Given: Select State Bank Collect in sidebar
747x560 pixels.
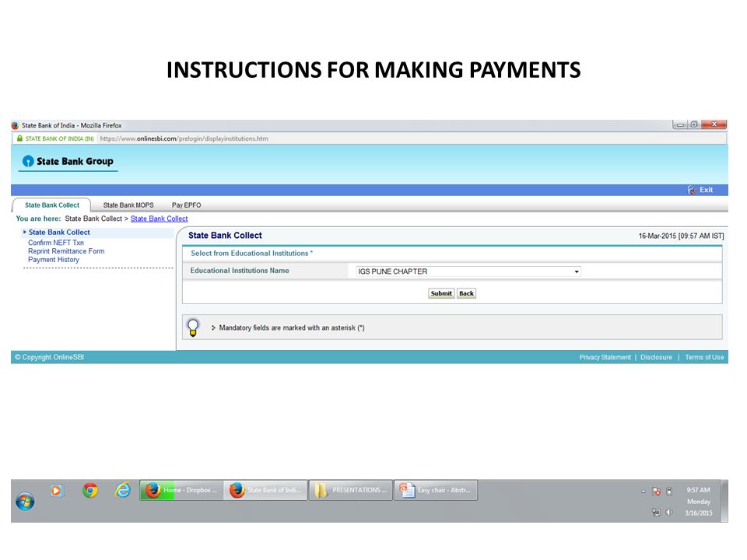Looking at the screenshot, I should pos(59,233).
